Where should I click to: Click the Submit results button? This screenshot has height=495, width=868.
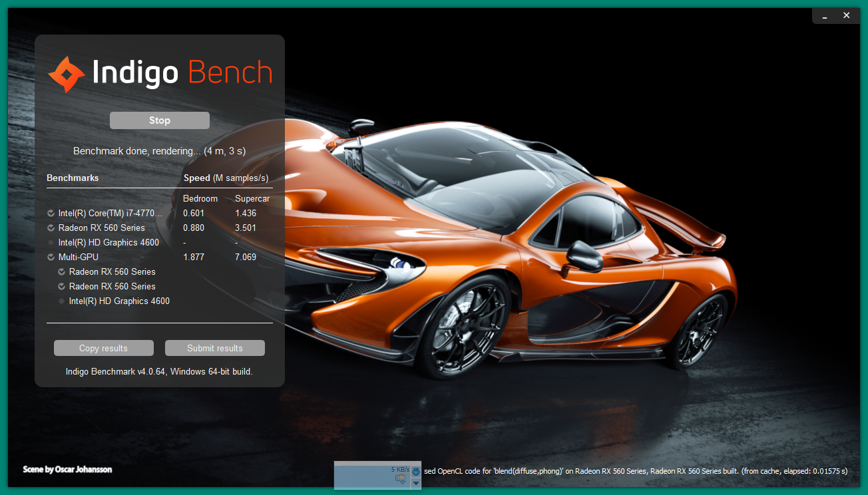point(214,348)
